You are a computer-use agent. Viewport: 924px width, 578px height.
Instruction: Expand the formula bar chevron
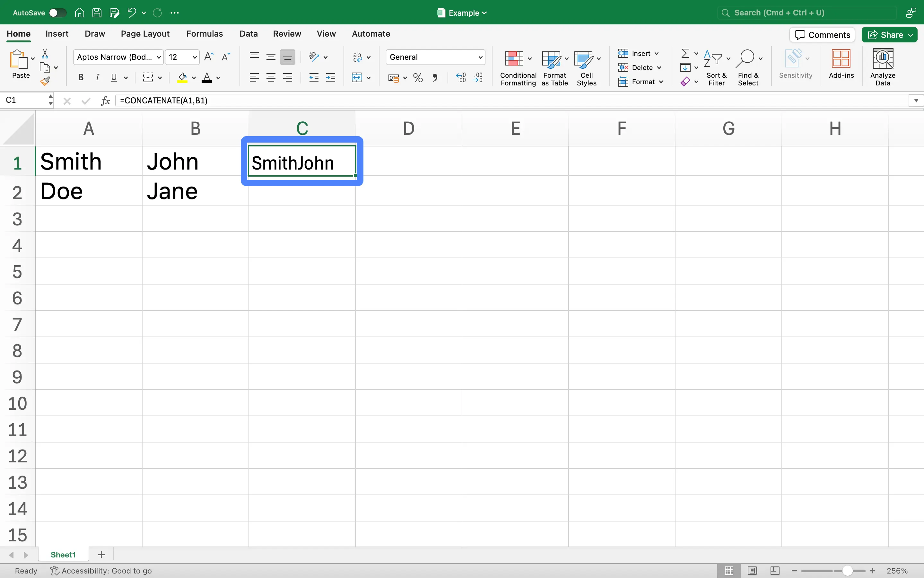[x=916, y=101]
